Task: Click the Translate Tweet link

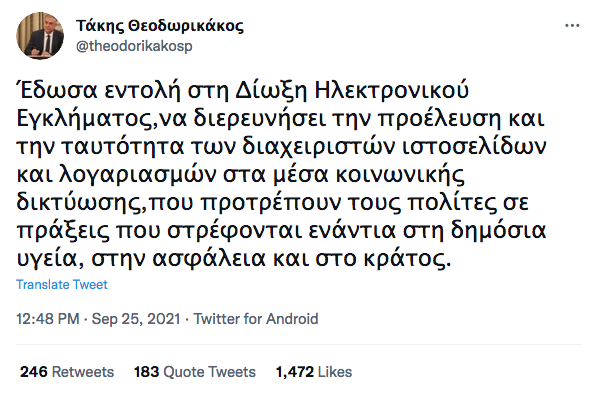Action: point(62,284)
